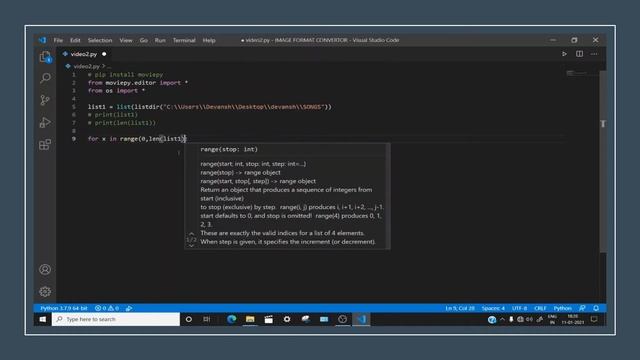Click the unsaved dot on video2.py tab
This screenshot has width=640, height=360.
pos(104,54)
